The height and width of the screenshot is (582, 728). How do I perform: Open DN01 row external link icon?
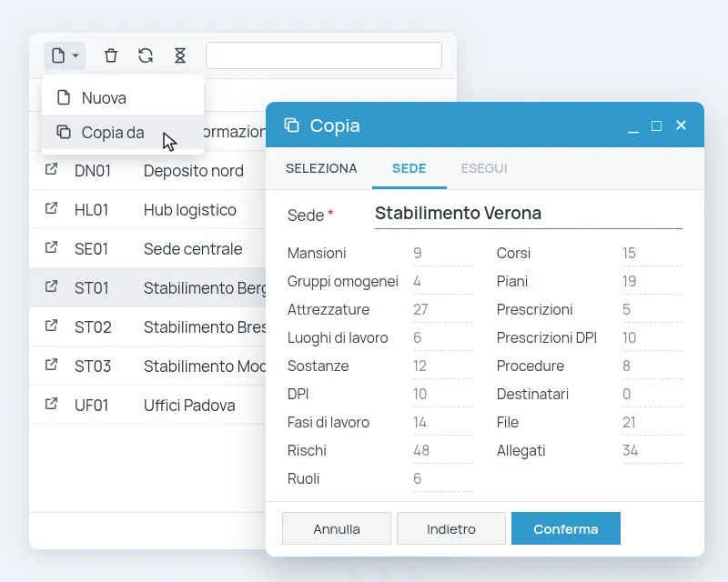click(x=52, y=169)
